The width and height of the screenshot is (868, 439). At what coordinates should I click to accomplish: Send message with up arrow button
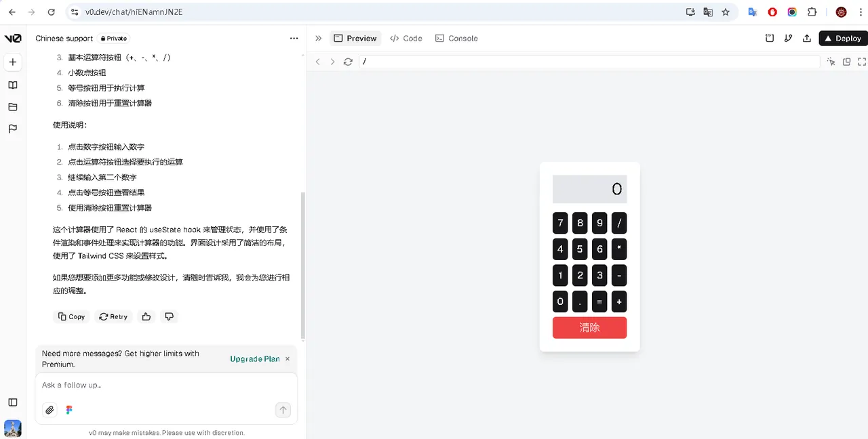pyautogui.click(x=283, y=410)
